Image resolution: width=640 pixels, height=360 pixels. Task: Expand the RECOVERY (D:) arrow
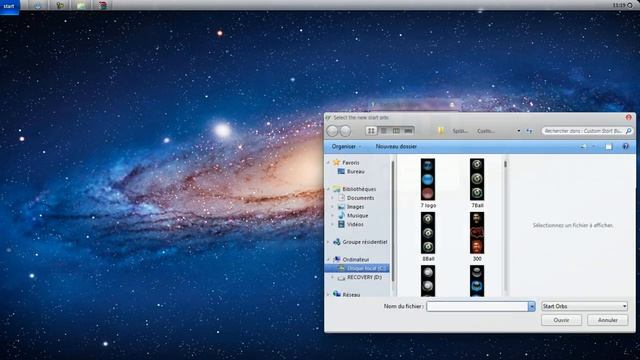point(333,277)
